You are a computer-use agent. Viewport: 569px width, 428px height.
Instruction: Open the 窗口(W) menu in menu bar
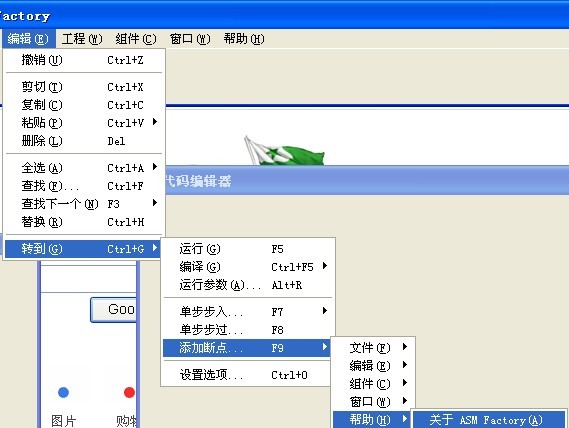tap(190, 39)
